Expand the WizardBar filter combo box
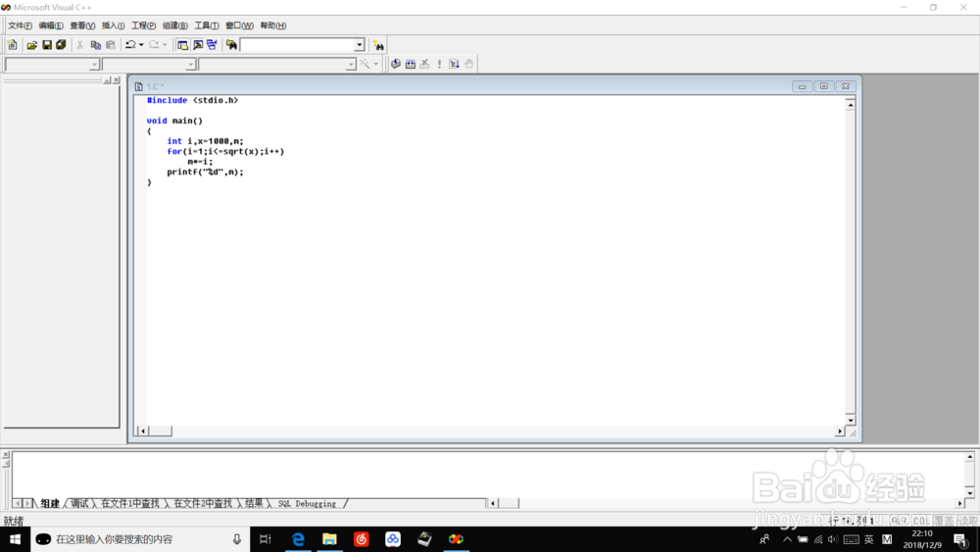This screenshot has width=980, height=552. (191, 65)
